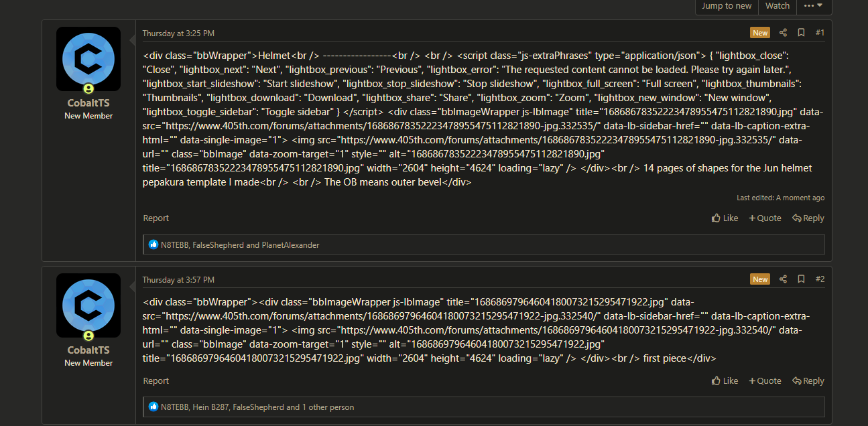Open CobaltTS avatar in second post
This screenshot has height=426, width=868.
(x=88, y=305)
